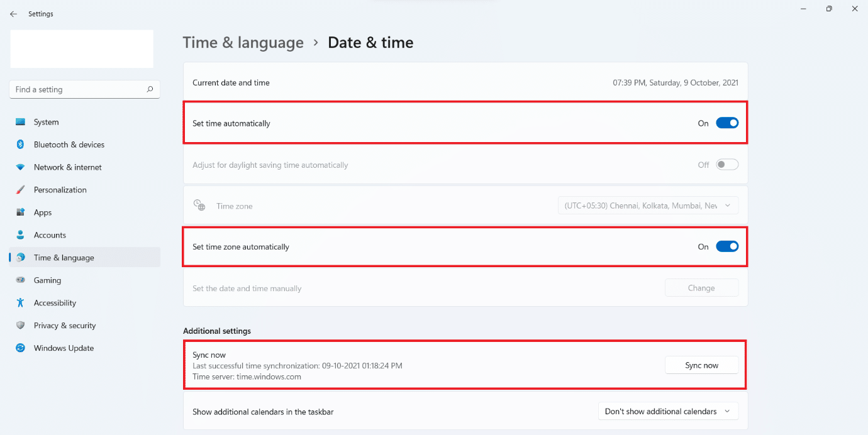Click the Windows Update refresh icon
The height and width of the screenshot is (435, 868).
pos(21,348)
